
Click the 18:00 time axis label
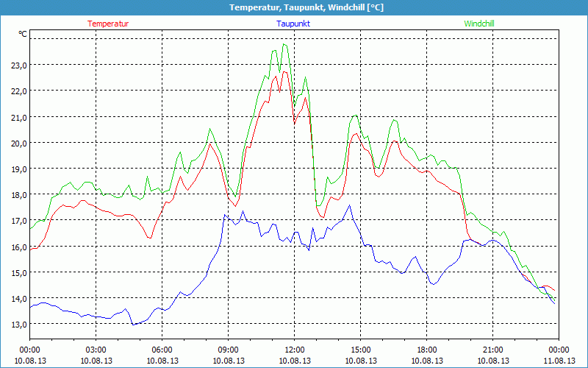point(427,350)
